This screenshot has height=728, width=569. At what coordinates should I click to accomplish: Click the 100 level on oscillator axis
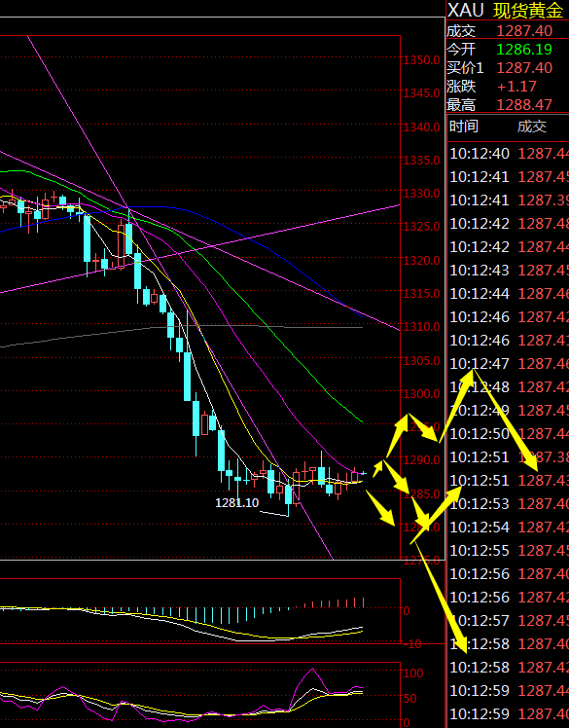pyautogui.click(x=413, y=673)
